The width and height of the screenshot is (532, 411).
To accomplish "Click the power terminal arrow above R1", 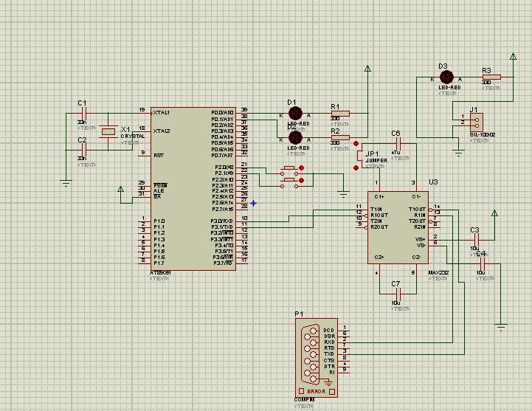I will 367,68.
